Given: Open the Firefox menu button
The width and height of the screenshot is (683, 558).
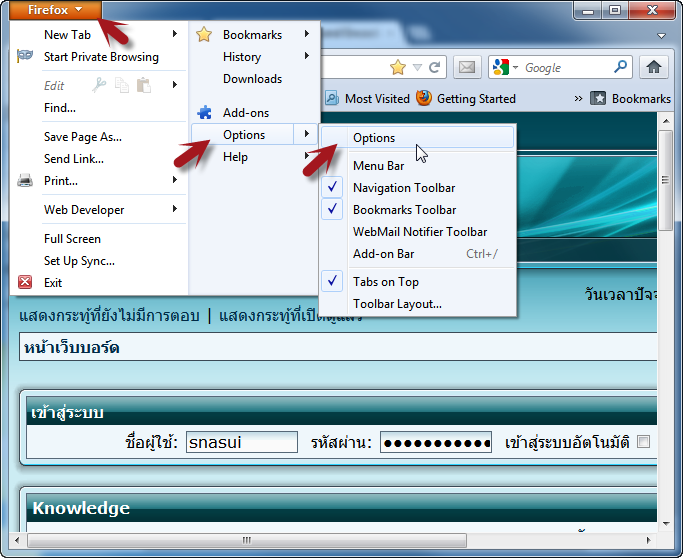Looking at the screenshot, I should point(55,10).
